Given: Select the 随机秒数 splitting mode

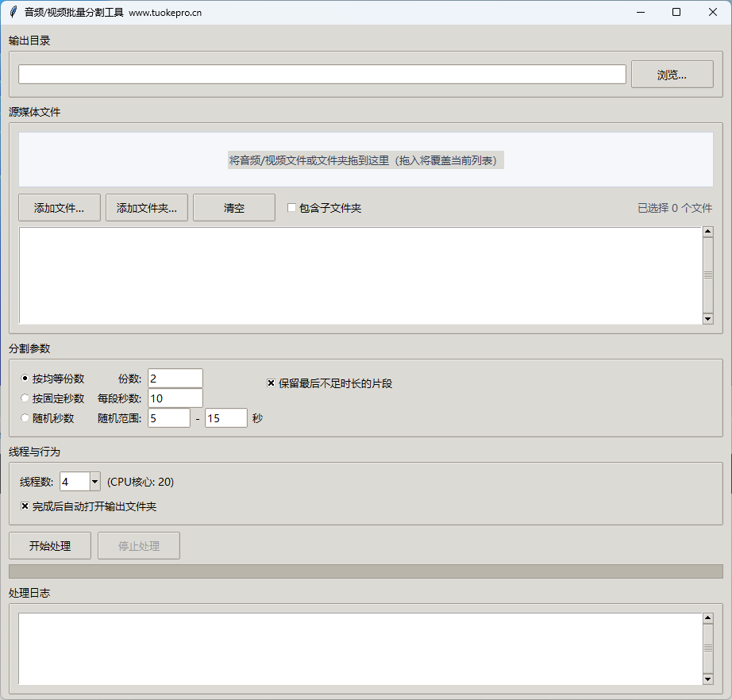Looking at the screenshot, I should click(x=25, y=417).
